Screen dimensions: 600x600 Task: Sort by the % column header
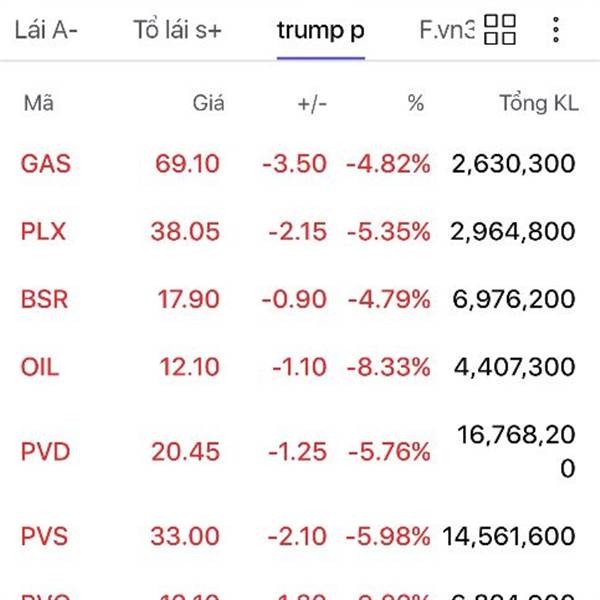[x=416, y=103]
